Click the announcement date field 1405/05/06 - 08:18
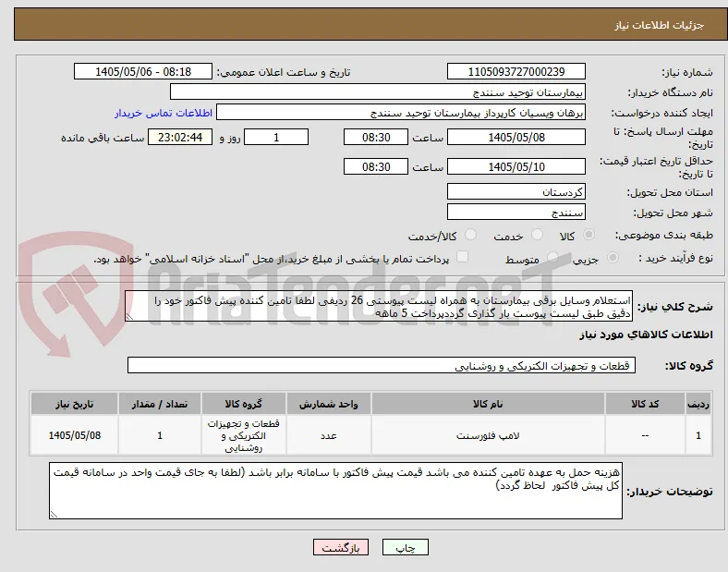728x572 pixels. coord(143,72)
